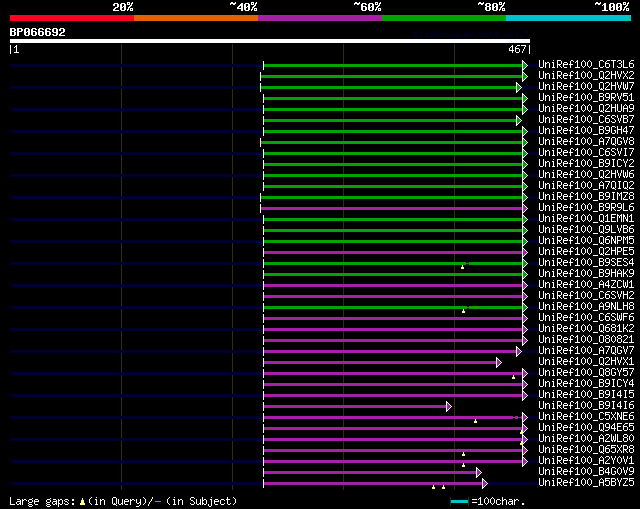
Task: Select the UniRef100_Q9LVB6 label
Action: pyautogui.click(x=586, y=230)
